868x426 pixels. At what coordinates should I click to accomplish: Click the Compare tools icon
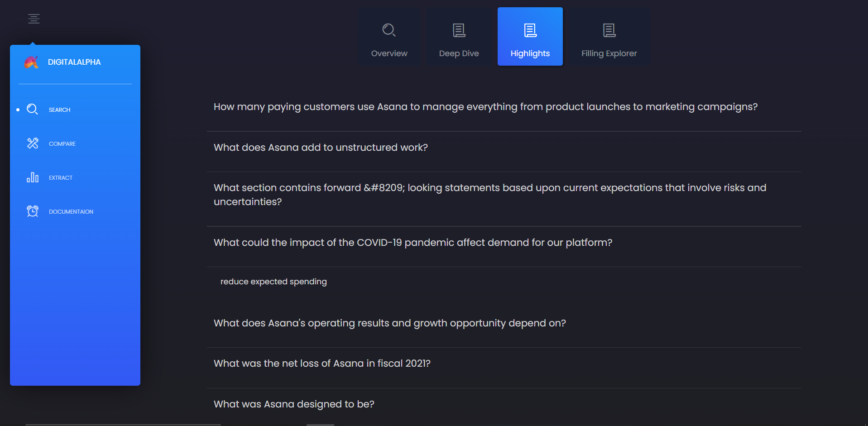pyautogui.click(x=33, y=143)
